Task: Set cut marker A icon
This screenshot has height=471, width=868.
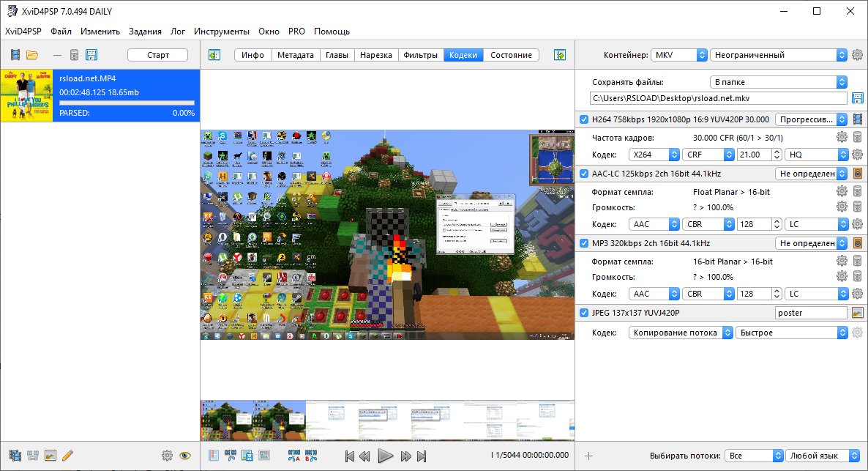Action: coord(294,456)
